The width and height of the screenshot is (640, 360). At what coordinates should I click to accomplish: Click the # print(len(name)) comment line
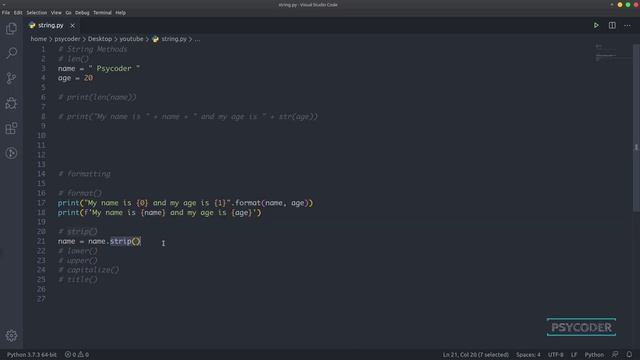point(97,97)
